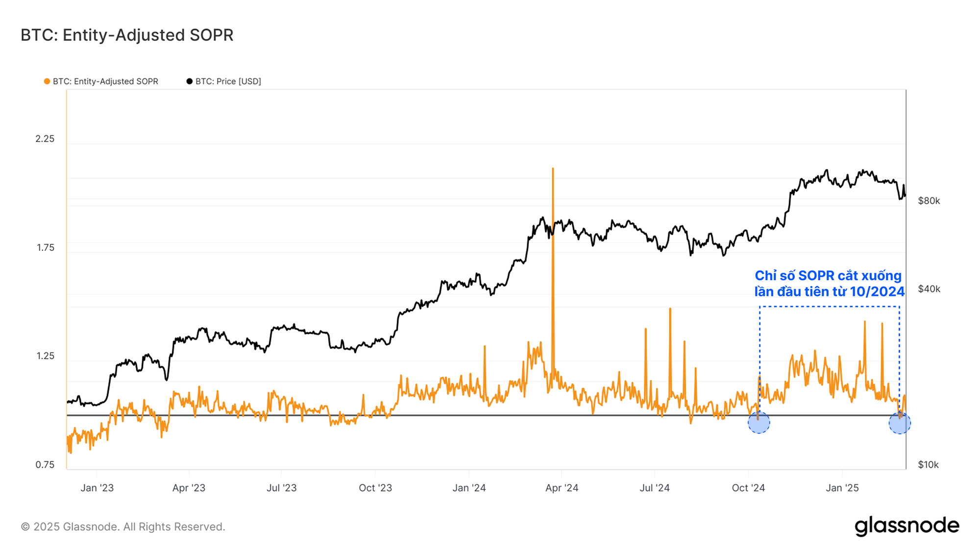980x551 pixels.
Task: Click the glassnode logo
Action: click(x=907, y=526)
